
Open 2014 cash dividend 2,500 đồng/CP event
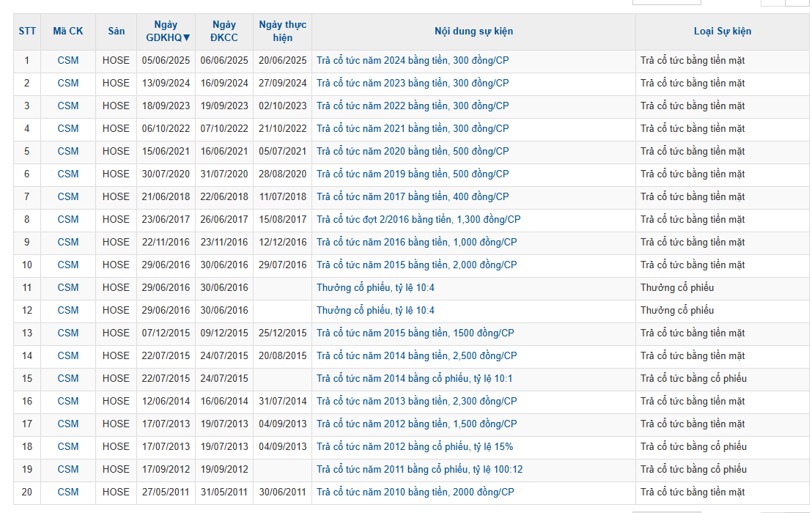[417, 356]
